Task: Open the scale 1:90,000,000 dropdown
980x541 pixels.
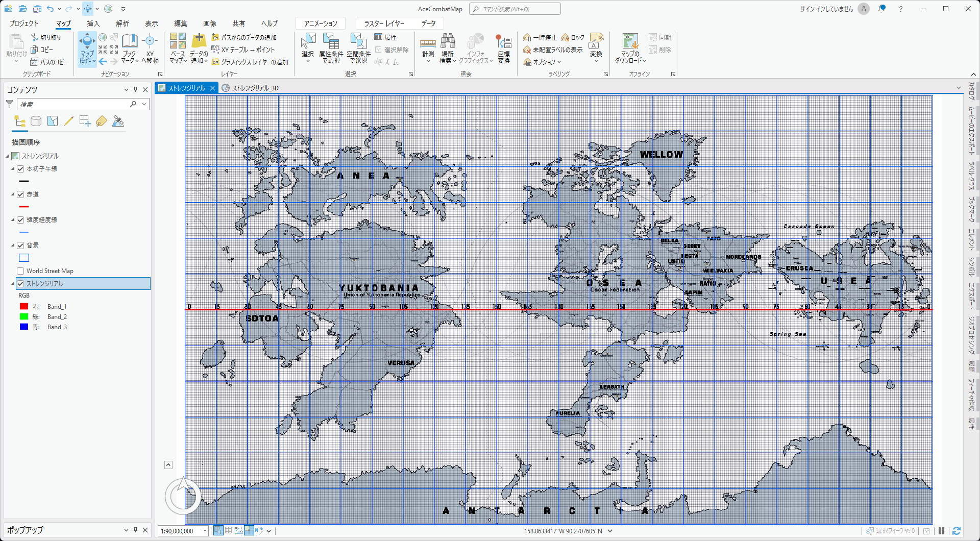Action: [x=205, y=531]
